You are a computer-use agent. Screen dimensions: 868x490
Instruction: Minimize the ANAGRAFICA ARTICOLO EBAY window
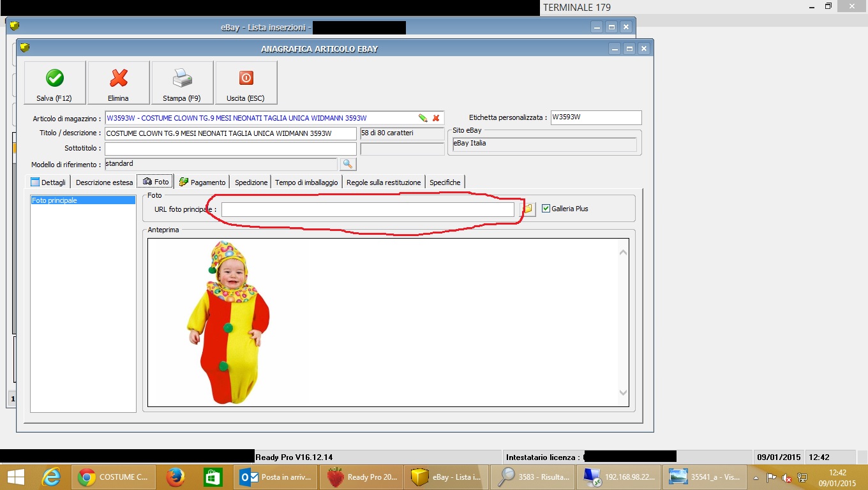(x=614, y=48)
